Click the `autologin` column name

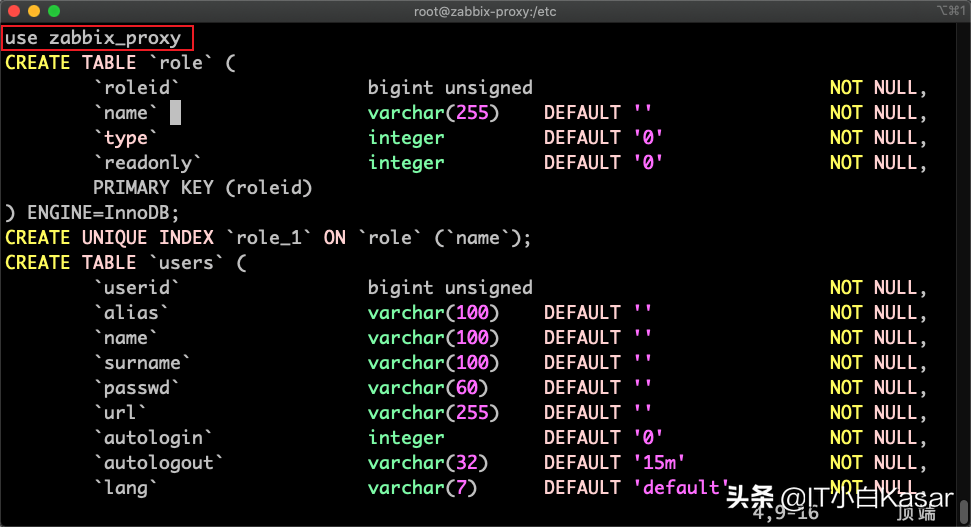click(153, 438)
